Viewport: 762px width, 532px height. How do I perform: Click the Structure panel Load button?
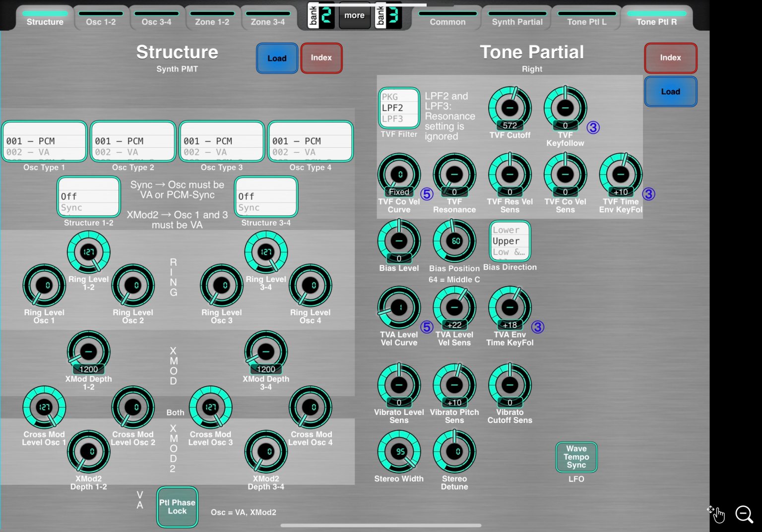[x=277, y=58]
